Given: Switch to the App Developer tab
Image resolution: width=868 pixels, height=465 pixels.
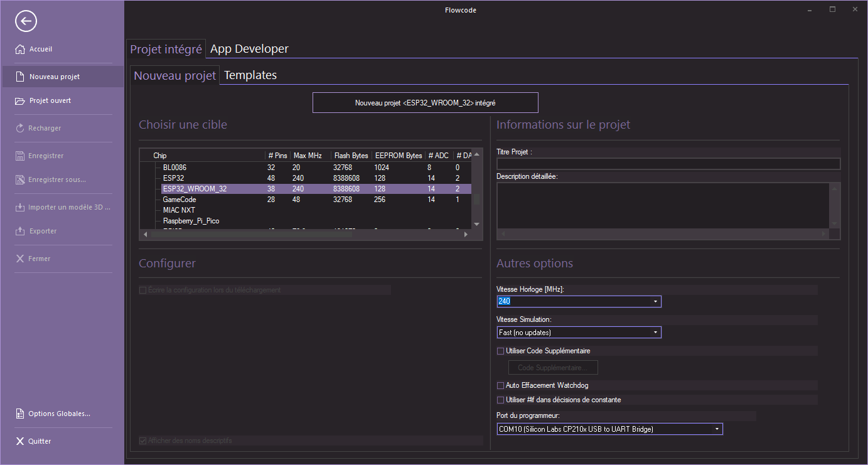Looking at the screenshot, I should [x=249, y=49].
